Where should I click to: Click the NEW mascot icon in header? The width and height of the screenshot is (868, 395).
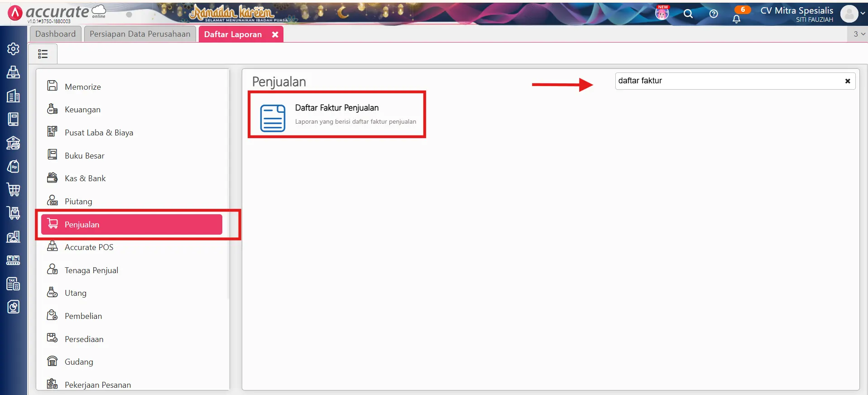point(662,13)
